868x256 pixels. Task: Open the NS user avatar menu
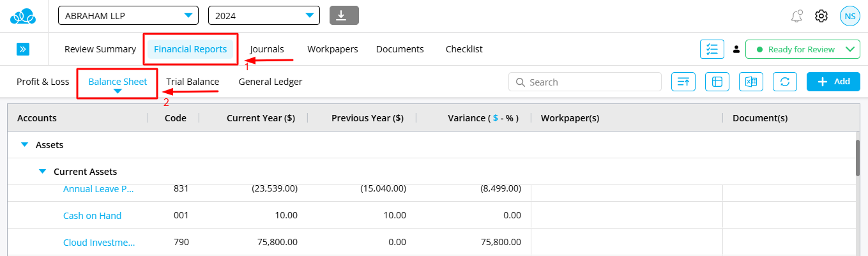[850, 16]
